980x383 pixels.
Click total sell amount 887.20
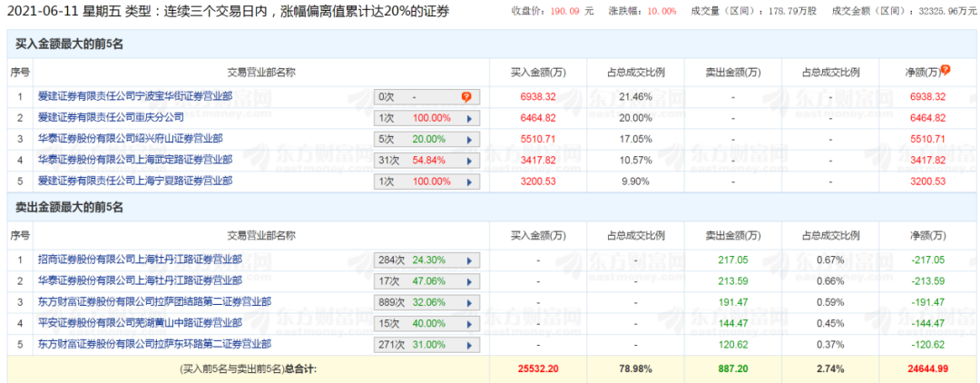733,369
